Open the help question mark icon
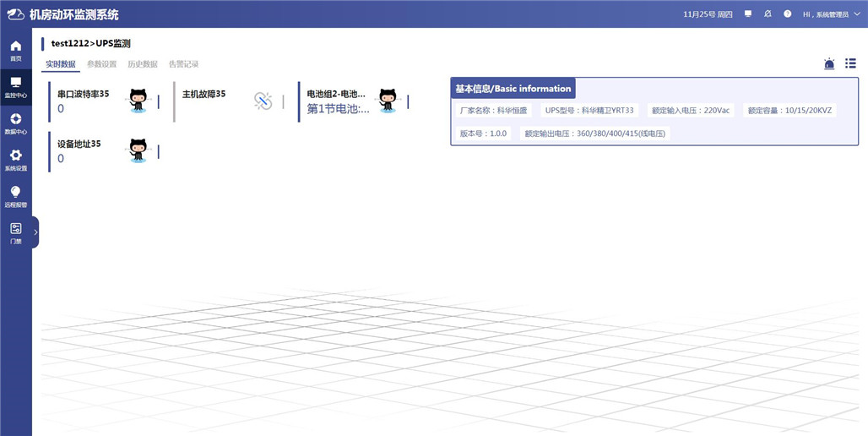This screenshot has width=868, height=436. [787, 14]
